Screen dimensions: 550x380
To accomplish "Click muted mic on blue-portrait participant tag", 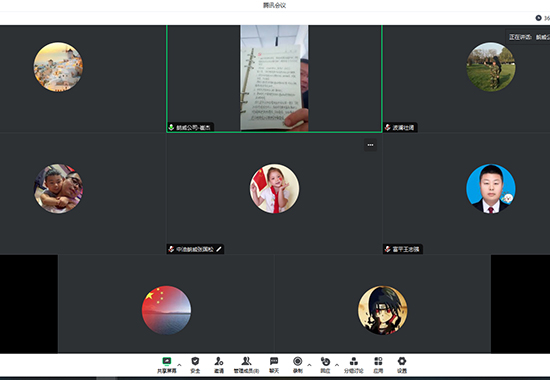I will [388, 249].
